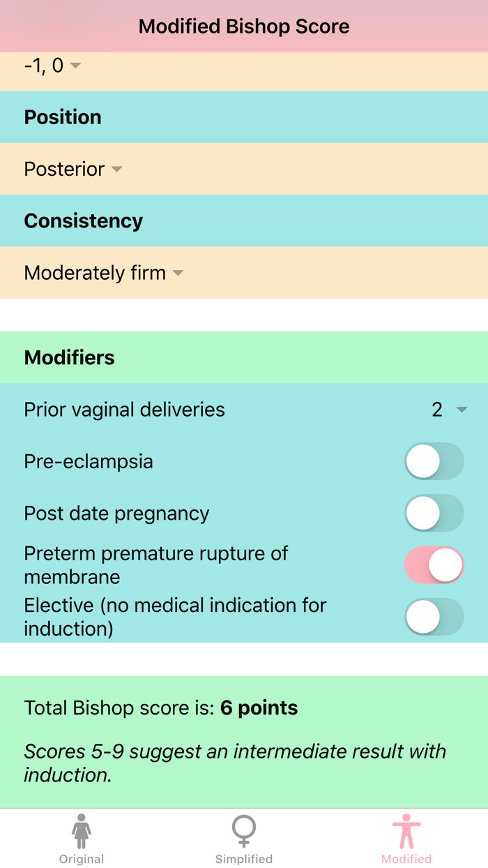Click the arrow beside Moderately firm

click(x=178, y=273)
